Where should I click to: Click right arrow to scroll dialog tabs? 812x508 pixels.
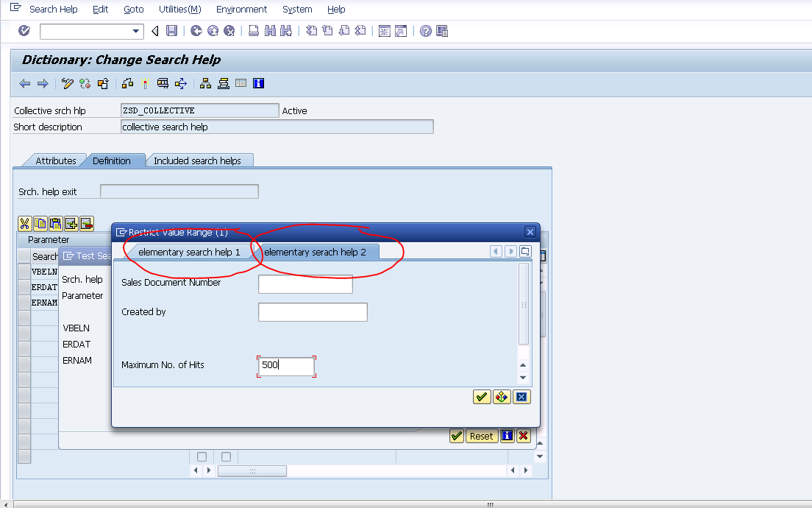pos(510,251)
